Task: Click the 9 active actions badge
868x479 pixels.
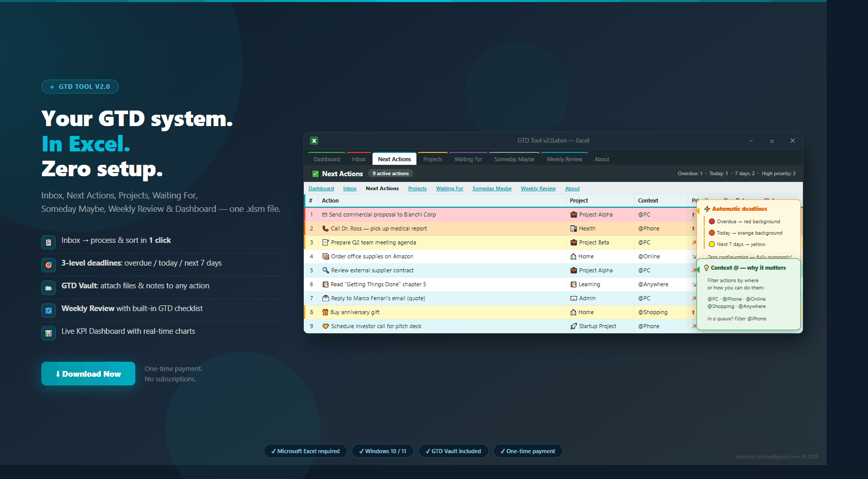Action: point(390,173)
